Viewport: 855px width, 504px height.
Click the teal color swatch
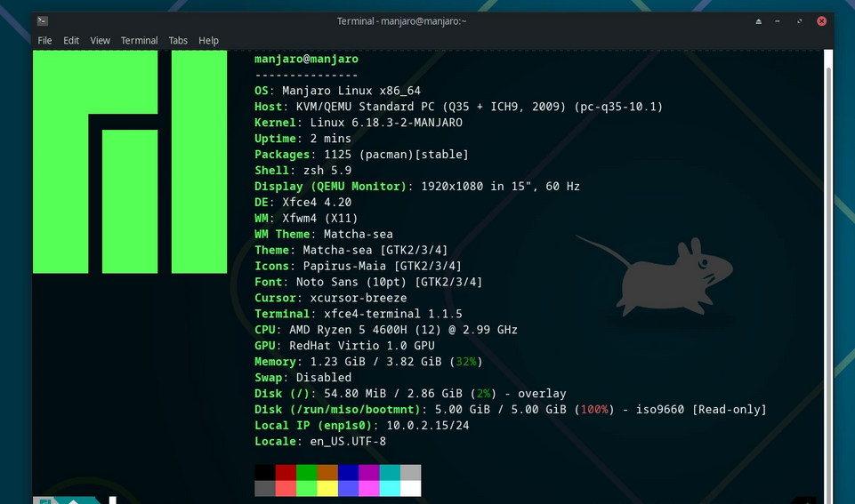click(390, 472)
